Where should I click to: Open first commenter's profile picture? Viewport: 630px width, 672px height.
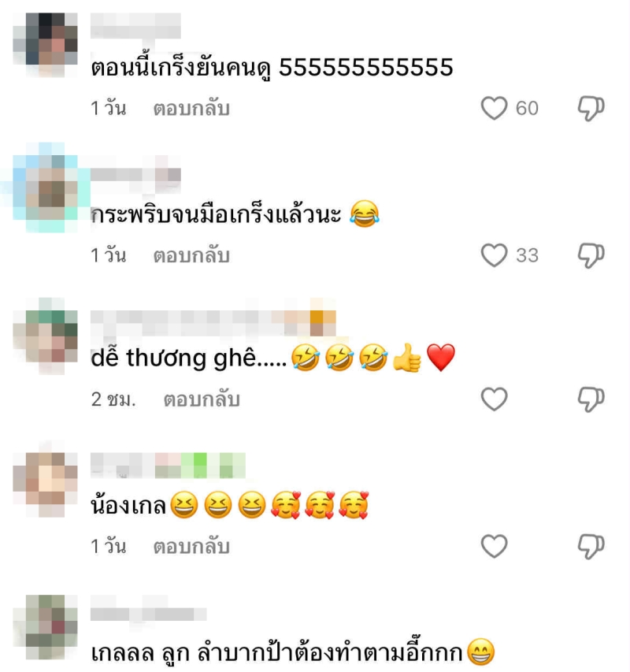click(x=46, y=45)
